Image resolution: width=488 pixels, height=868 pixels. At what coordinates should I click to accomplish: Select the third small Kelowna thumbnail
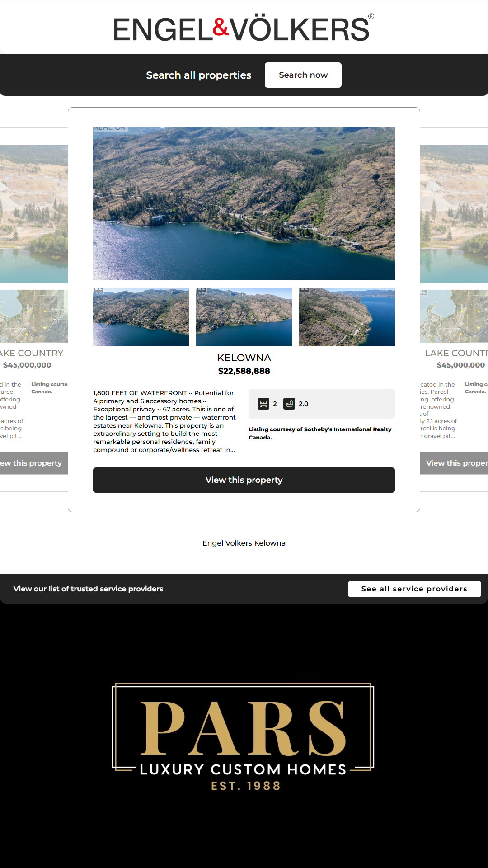coord(347,317)
